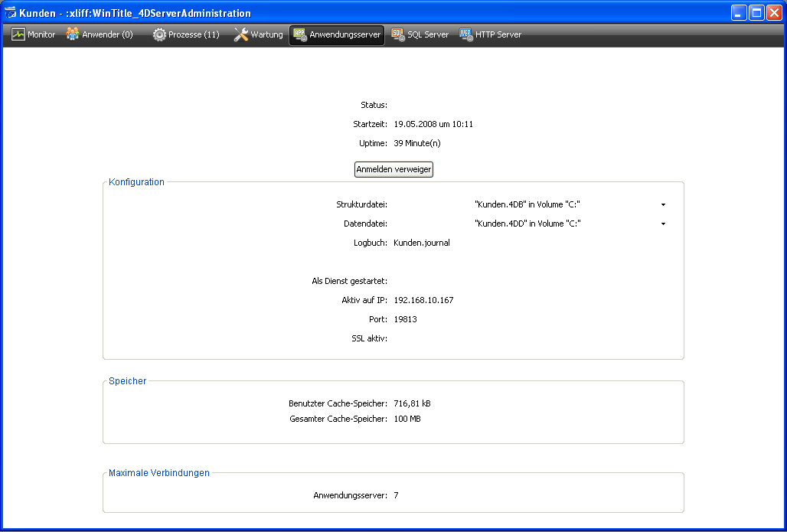Image resolution: width=787 pixels, height=532 pixels.
Task: Click the Als Dienst gestartet label
Action: click(349, 281)
